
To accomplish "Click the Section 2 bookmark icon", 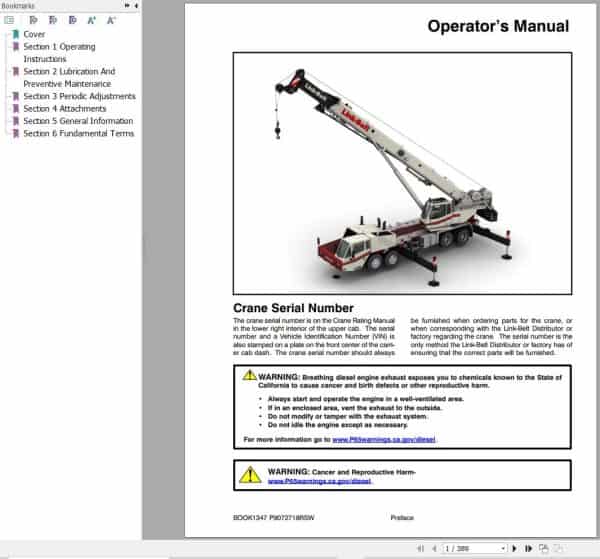I will pyautogui.click(x=16, y=72).
